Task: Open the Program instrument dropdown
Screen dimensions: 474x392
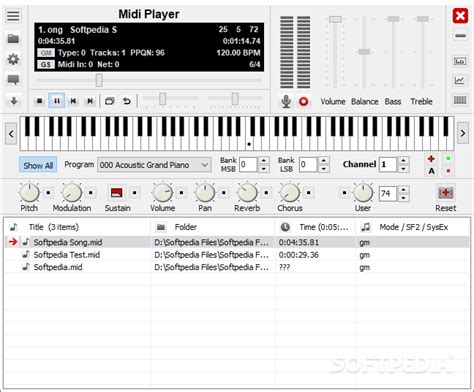Action: pos(154,165)
